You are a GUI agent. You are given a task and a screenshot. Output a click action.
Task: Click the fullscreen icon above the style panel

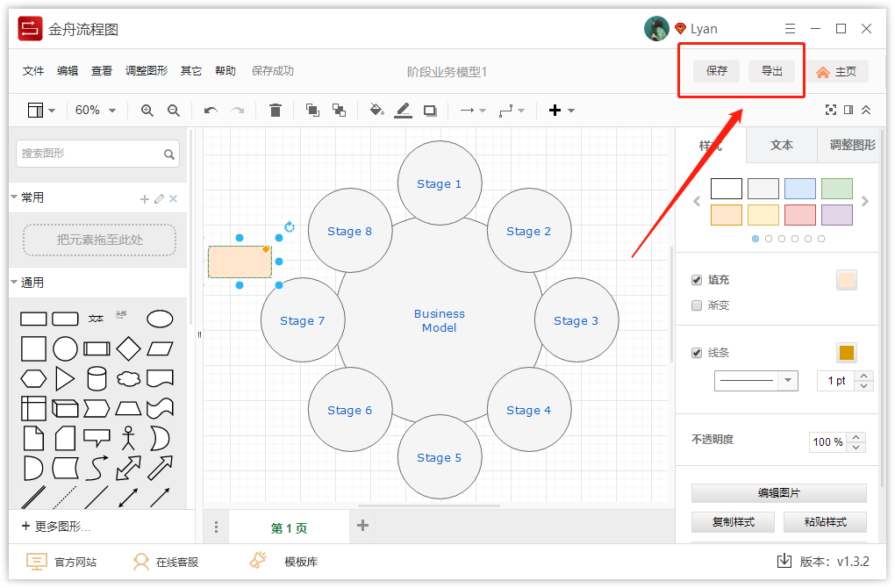click(831, 110)
